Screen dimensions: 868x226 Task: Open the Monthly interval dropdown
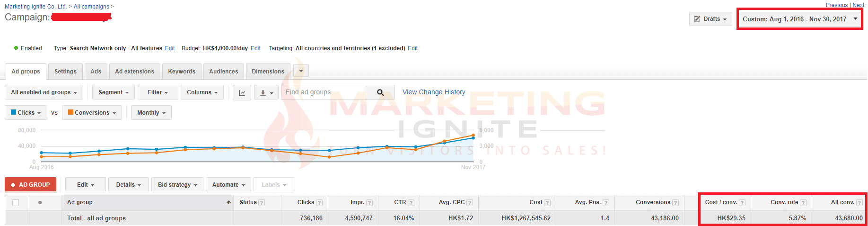tap(151, 113)
